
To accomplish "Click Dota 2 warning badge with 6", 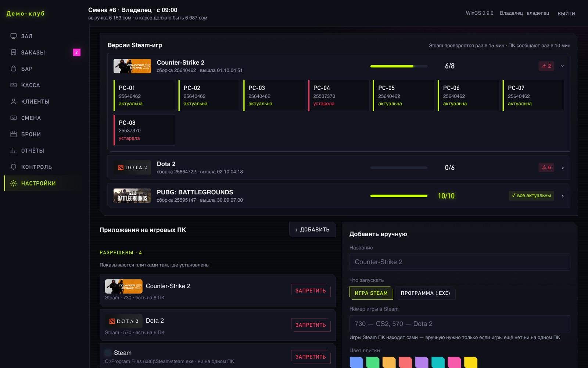I will 546,167.
